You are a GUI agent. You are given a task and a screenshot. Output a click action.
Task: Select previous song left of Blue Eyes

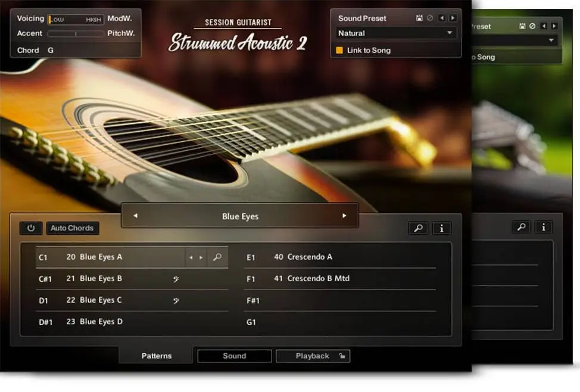(135, 216)
